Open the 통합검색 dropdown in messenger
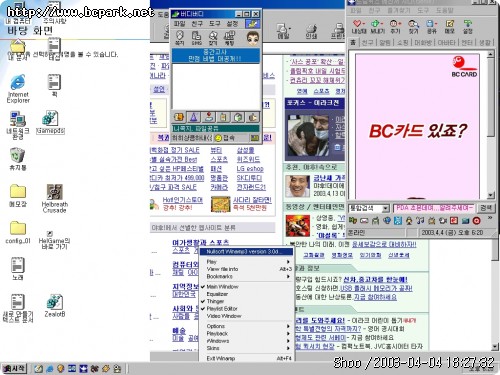Screen dimensions: 500x375 (385, 209)
